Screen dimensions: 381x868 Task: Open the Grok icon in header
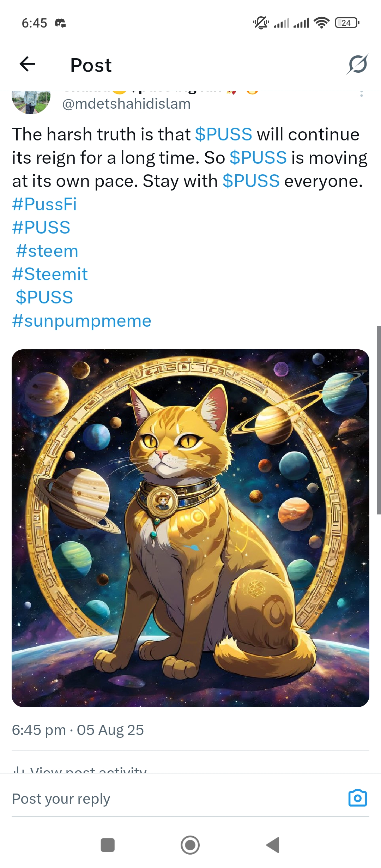pyautogui.click(x=358, y=64)
